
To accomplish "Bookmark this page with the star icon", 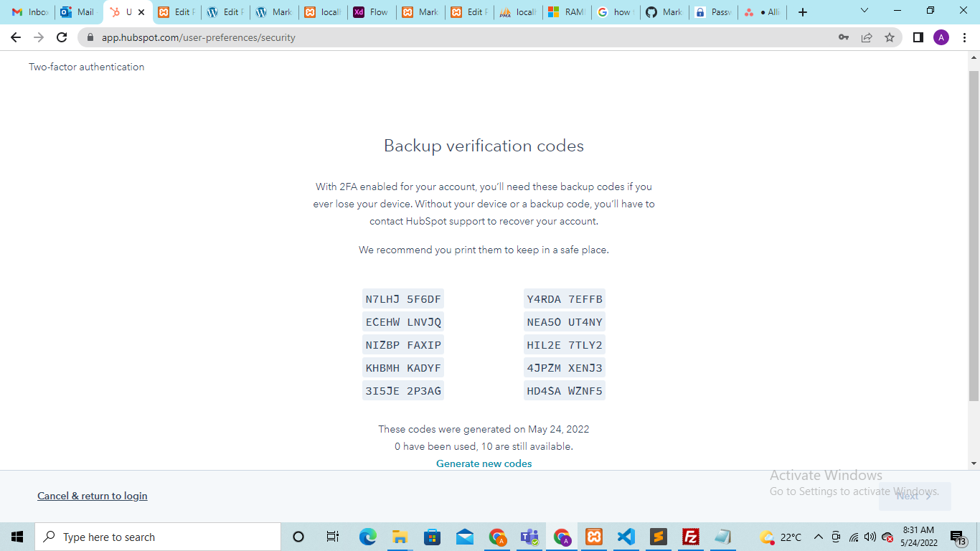I will [x=890, y=37].
